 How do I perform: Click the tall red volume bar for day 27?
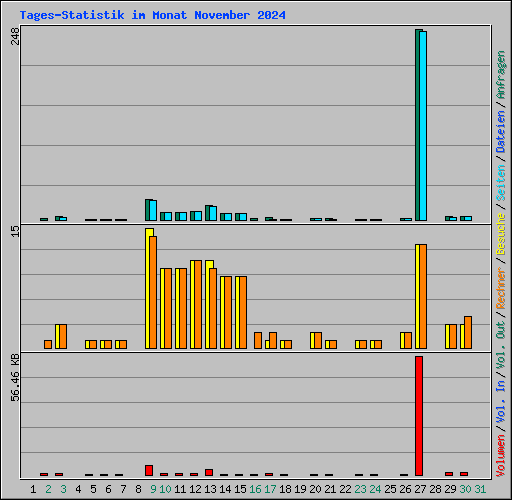pyautogui.click(x=419, y=416)
